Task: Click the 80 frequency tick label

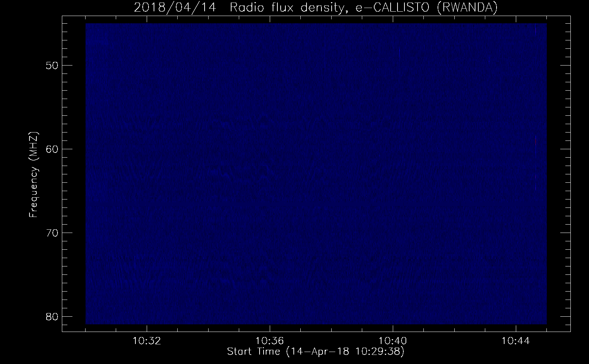Action: point(51,316)
